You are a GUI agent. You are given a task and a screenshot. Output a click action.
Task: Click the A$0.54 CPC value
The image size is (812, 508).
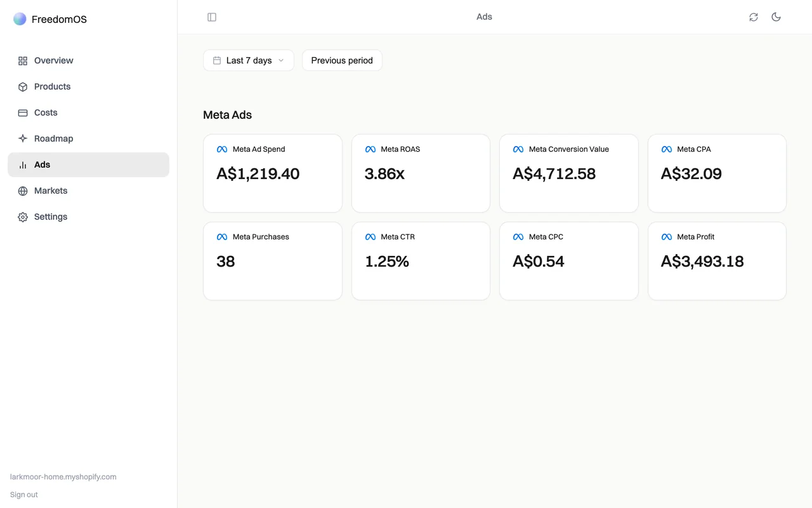(x=539, y=262)
